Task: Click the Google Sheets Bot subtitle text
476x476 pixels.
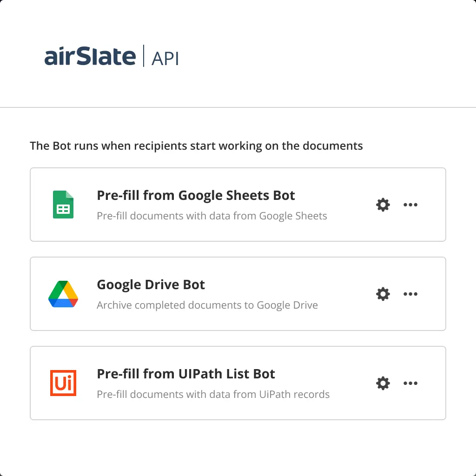Action: click(212, 216)
